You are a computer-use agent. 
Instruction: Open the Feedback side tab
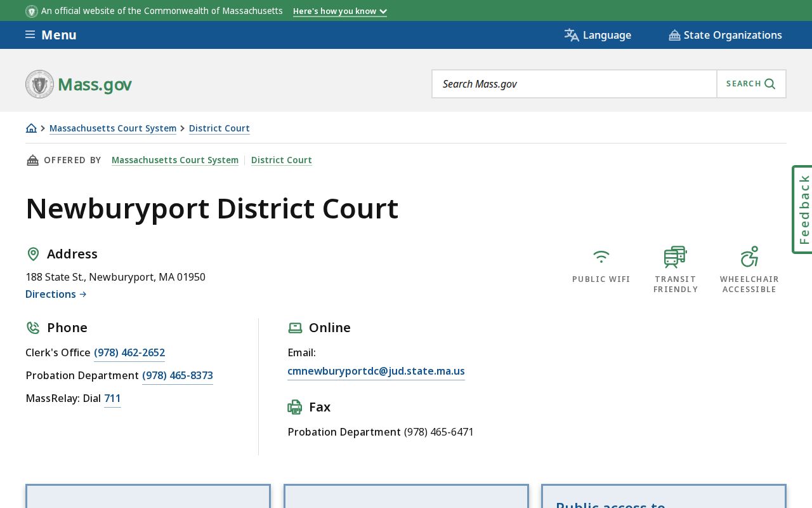pos(802,210)
